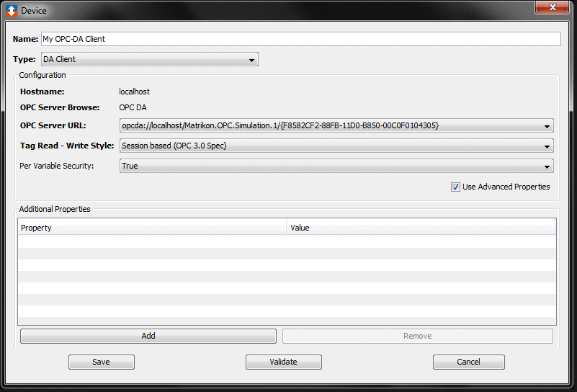Cancel the device dialog
The width and height of the screenshot is (577, 392).
(x=468, y=362)
